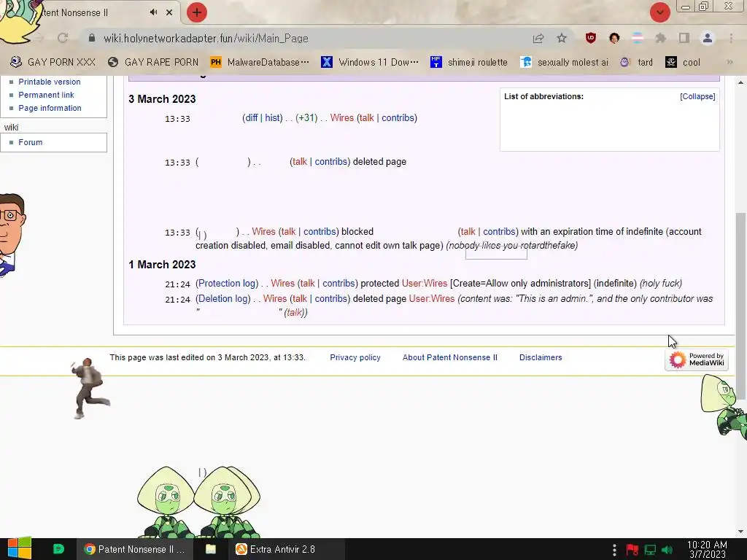Open the volume speaker tray icon
The height and width of the screenshot is (560, 747).
pyautogui.click(x=667, y=550)
